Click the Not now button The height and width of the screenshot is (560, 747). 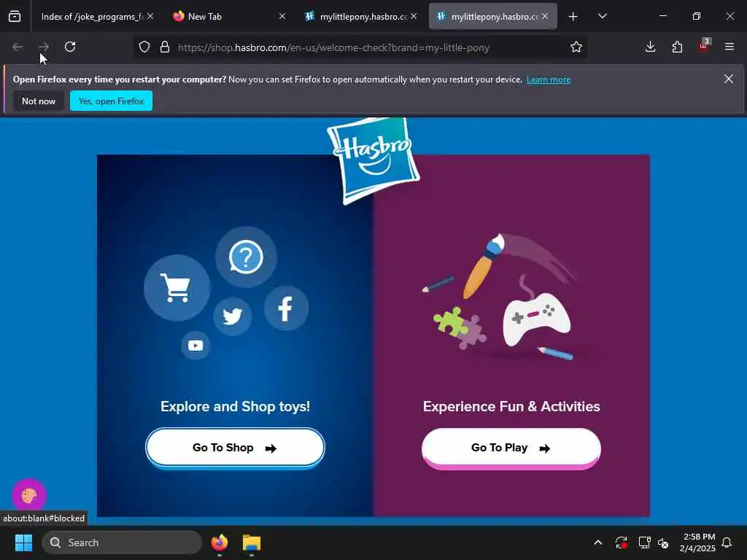pyautogui.click(x=39, y=101)
